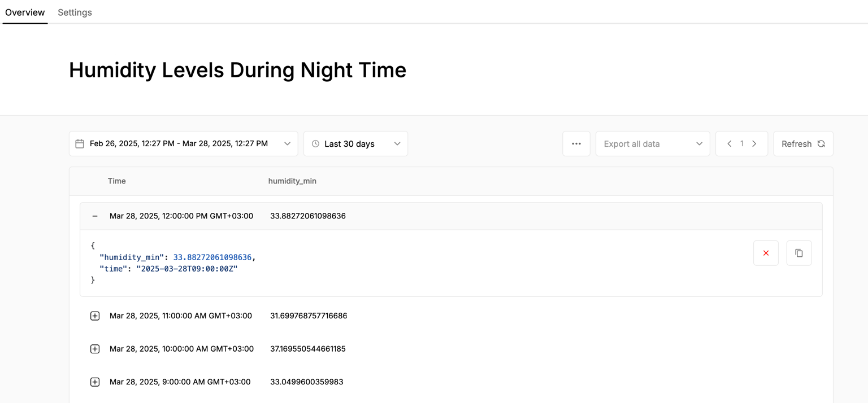Click the three-dots more options button
Viewport: 868px width, 403px height.
point(576,144)
